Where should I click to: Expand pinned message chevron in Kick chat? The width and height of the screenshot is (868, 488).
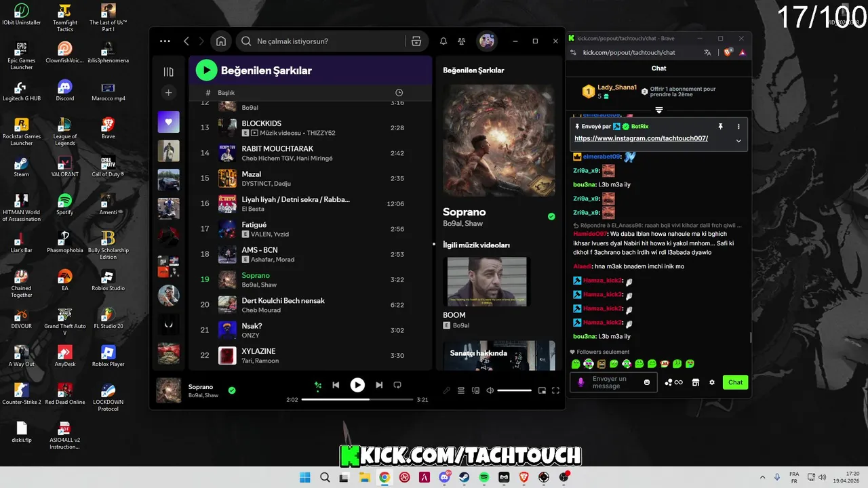[x=738, y=141]
